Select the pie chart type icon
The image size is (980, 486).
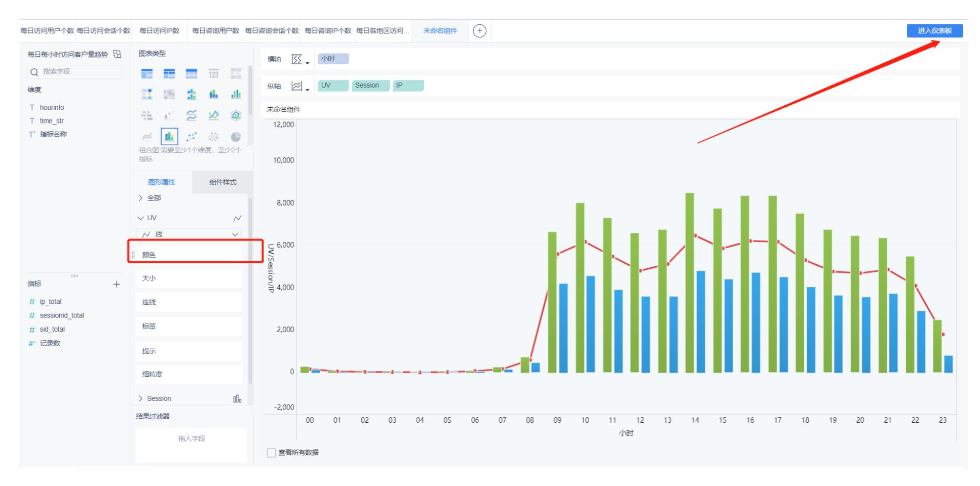236,137
